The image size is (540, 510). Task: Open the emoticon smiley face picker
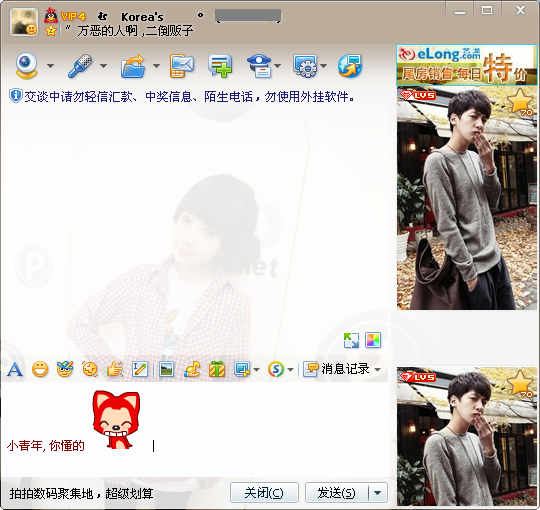pyautogui.click(x=40, y=369)
